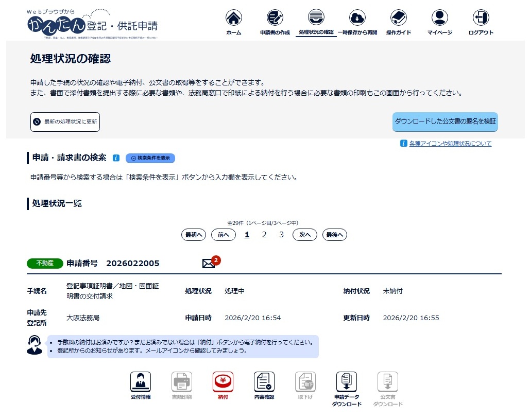The width and height of the screenshot is (530, 420).
Task: Click the 受付情報 icon for this application
Action: [140, 383]
